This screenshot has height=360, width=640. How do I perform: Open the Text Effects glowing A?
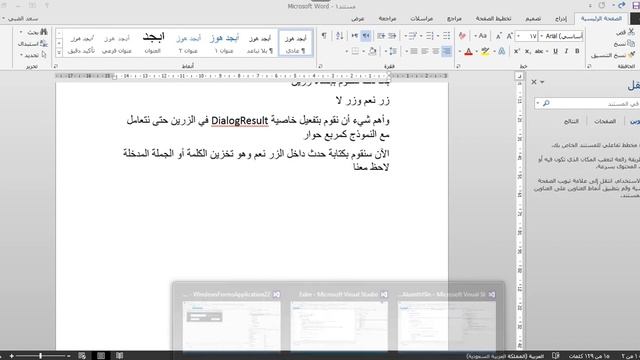tap(502, 51)
